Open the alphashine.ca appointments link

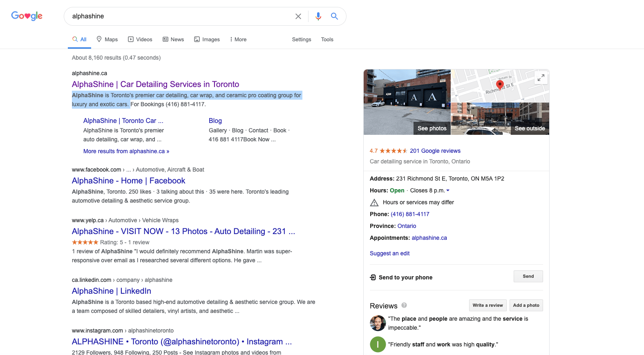tap(429, 238)
